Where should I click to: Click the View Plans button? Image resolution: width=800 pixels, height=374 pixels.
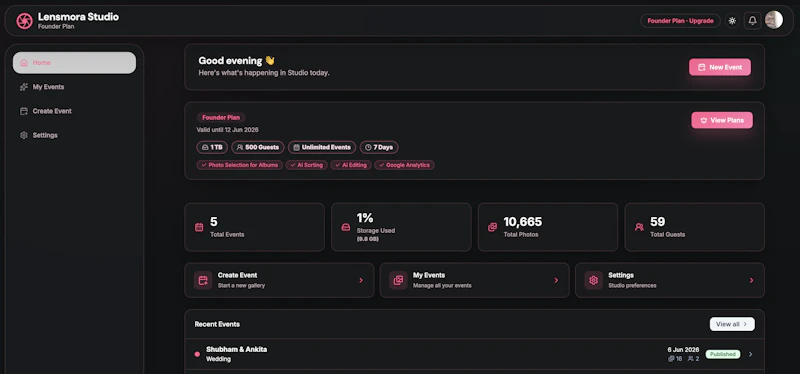(722, 120)
